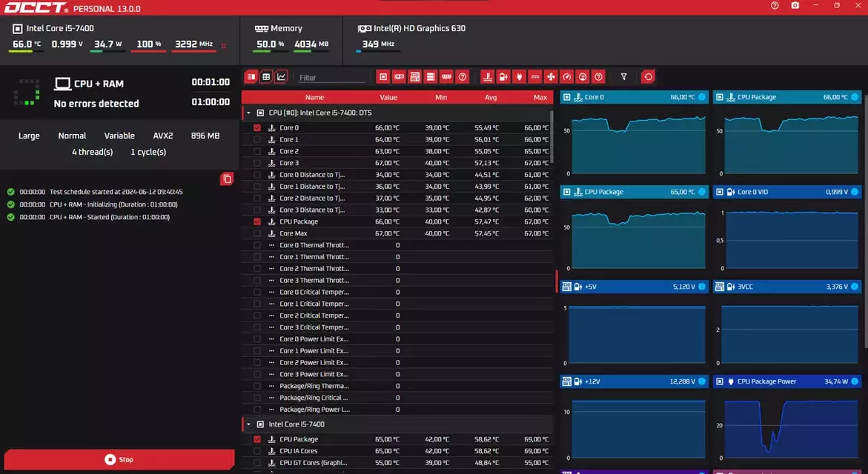Viewport: 868px width, 474px height.
Task: Reset sensor min/max with refresh icon
Action: [x=649, y=77]
